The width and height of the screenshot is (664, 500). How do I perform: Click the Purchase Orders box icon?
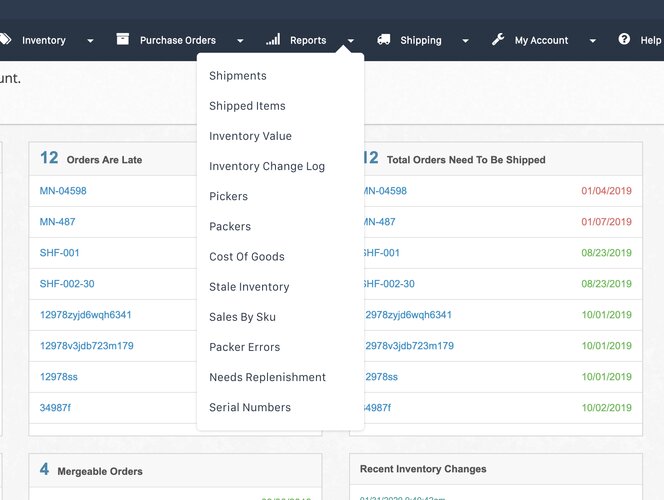[x=123, y=40]
